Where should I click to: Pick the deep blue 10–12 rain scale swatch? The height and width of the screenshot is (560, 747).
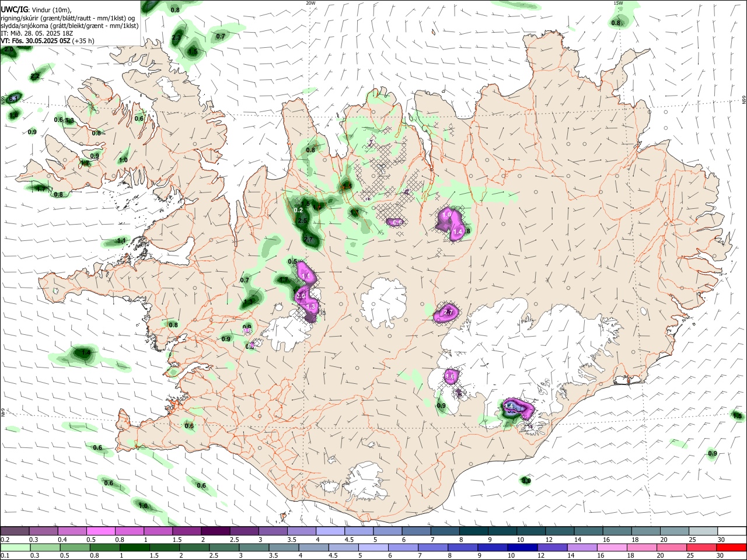522,547
